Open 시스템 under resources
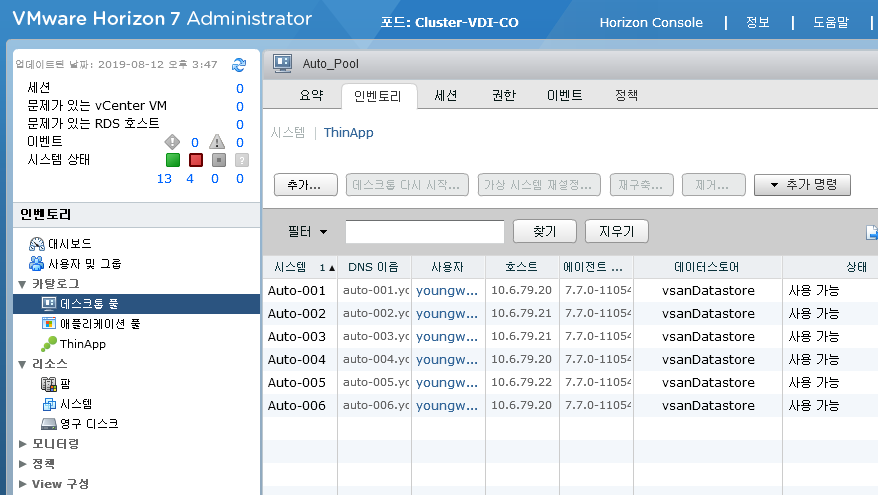878x495 pixels. [x=67, y=404]
